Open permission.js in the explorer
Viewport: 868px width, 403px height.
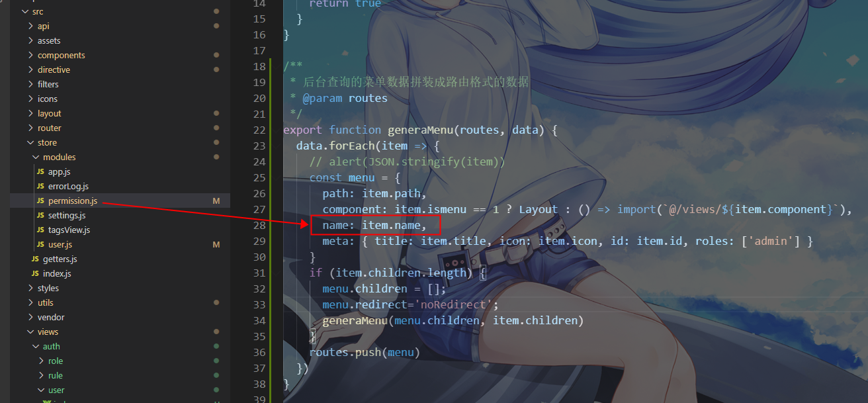tap(73, 201)
